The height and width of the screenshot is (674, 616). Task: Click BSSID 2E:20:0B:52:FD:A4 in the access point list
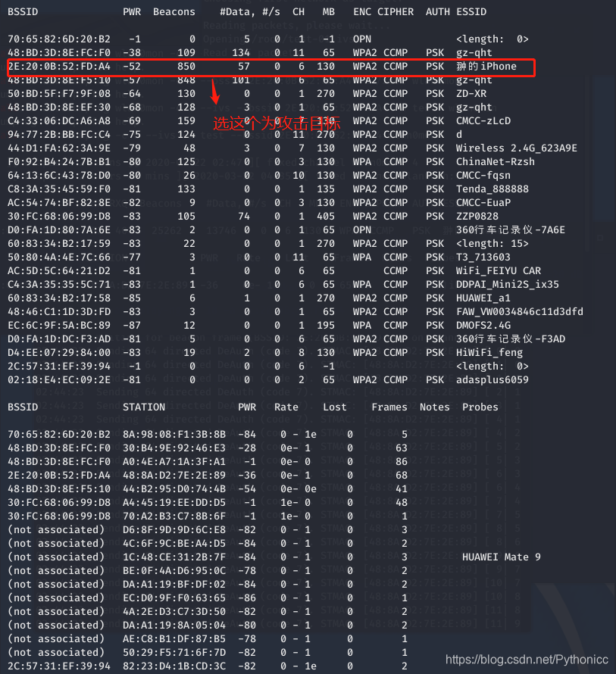pyautogui.click(x=59, y=67)
